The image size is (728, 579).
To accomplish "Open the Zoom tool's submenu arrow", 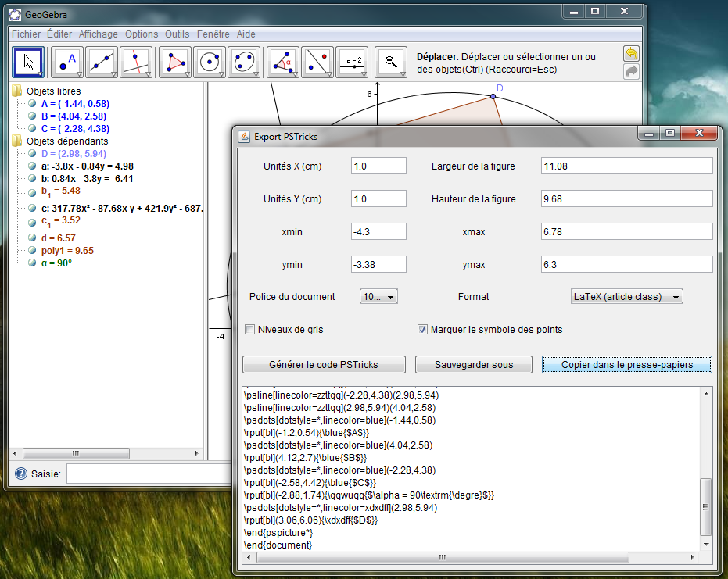I will pyautogui.click(x=403, y=74).
